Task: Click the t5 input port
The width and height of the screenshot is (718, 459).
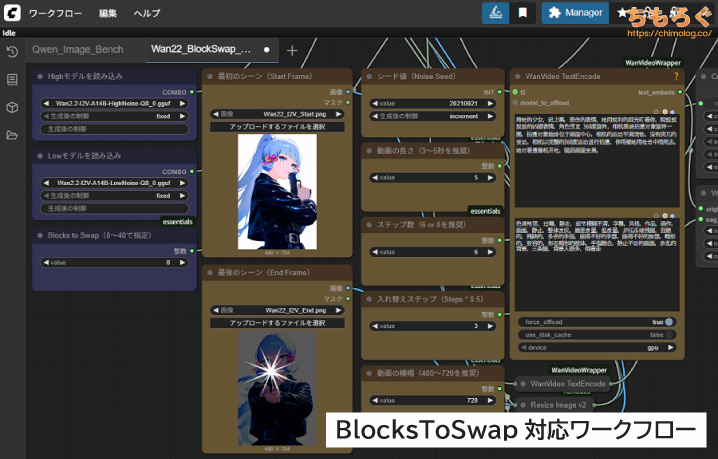Action: (x=515, y=92)
